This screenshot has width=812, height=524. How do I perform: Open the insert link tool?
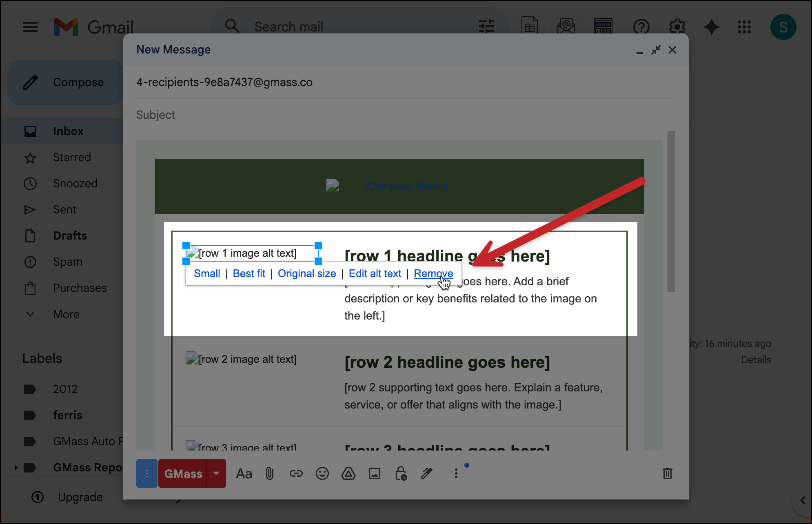pyautogui.click(x=296, y=473)
